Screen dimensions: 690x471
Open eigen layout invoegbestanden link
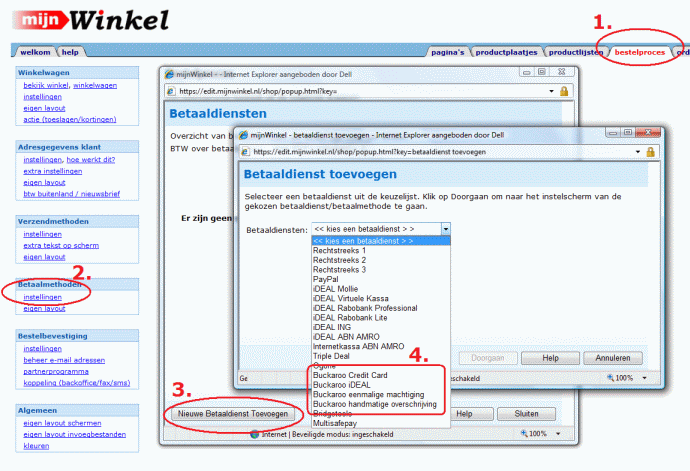(x=75, y=434)
